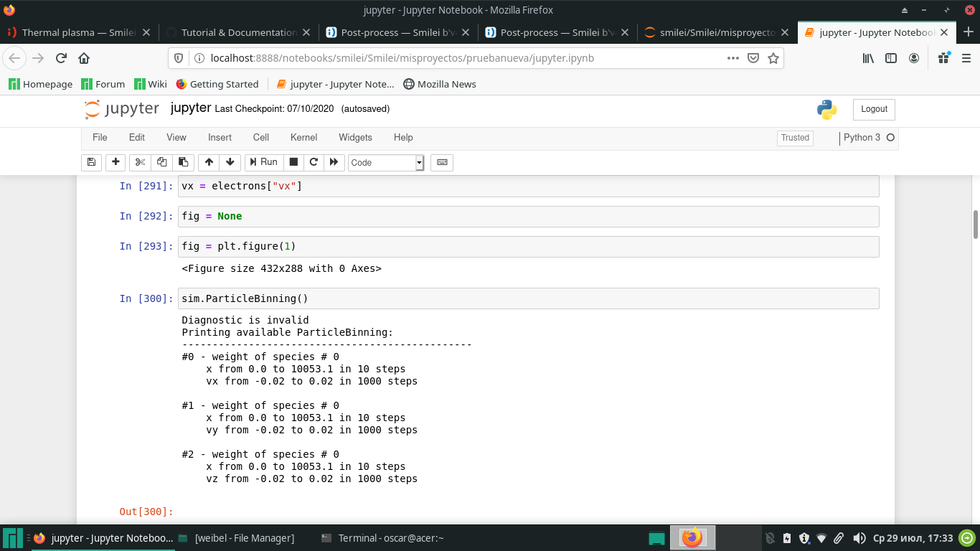Restart the kernel icon
The image size is (980, 551).
pyautogui.click(x=314, y=162)
